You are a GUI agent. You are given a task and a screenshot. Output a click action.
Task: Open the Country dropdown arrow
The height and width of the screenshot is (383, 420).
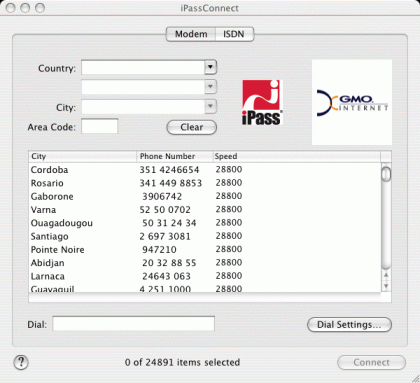pyautogui.click(x=210, y=67)
